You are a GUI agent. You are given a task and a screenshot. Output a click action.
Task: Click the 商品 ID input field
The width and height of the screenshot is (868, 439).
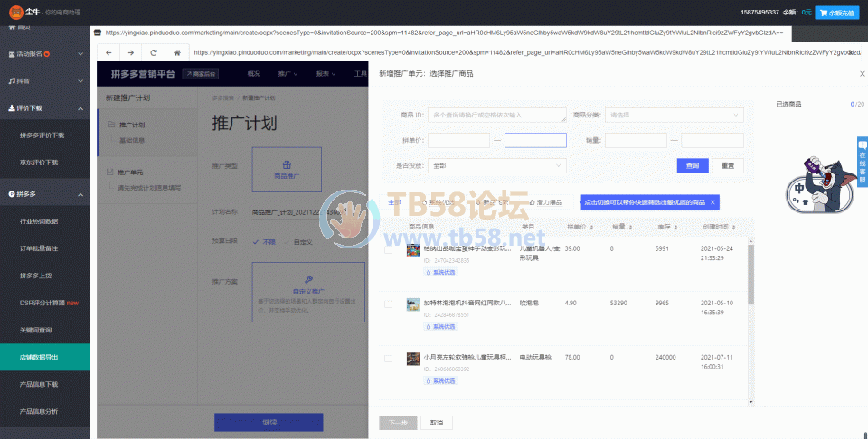pos(497,115)
